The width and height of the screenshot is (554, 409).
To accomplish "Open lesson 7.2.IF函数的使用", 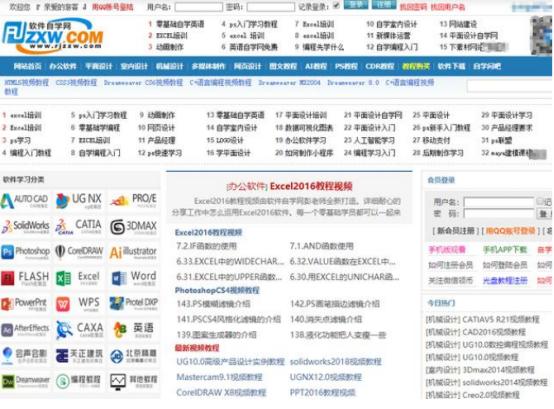I will (x=206, y=246).
